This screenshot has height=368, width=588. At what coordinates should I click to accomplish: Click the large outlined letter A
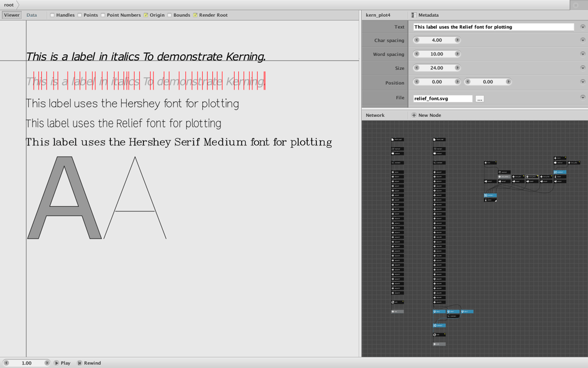[135, 198]
